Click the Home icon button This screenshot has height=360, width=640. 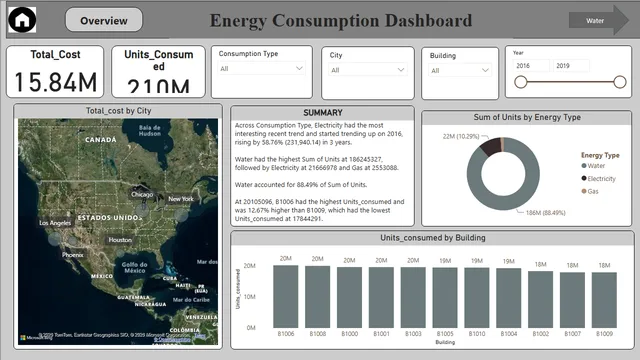[x=22, y=20]
